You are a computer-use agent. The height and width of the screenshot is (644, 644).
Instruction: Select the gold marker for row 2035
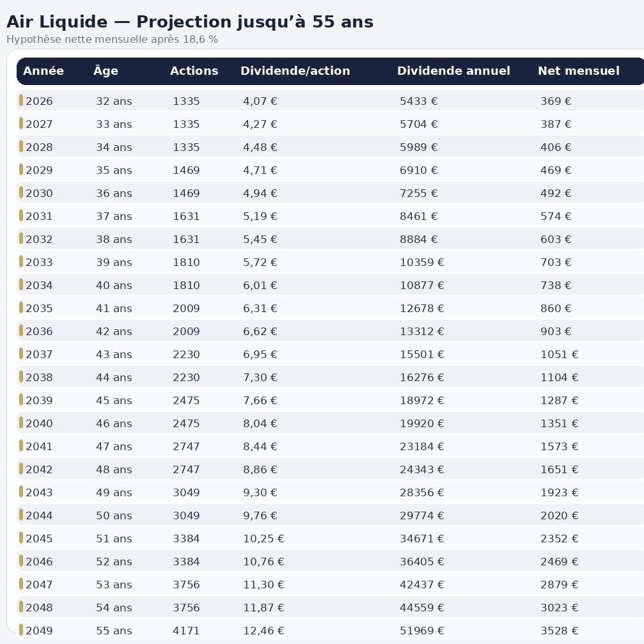pos(21,308)
